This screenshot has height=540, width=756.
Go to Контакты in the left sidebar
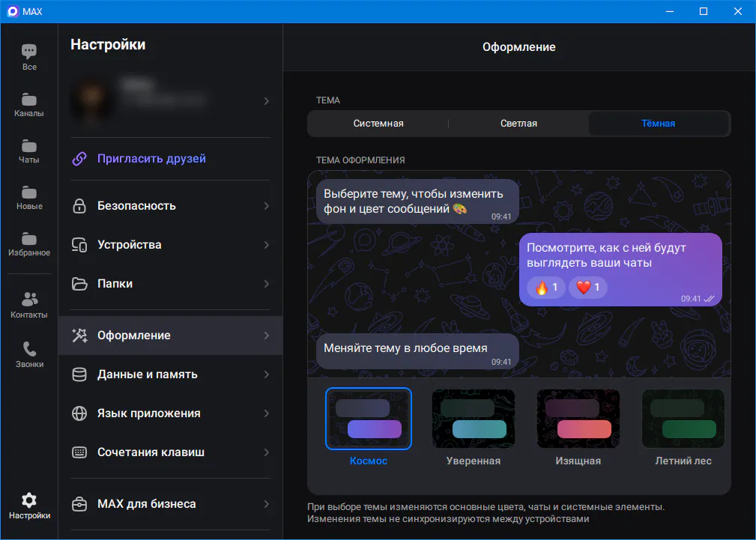[x=29, y=305]
